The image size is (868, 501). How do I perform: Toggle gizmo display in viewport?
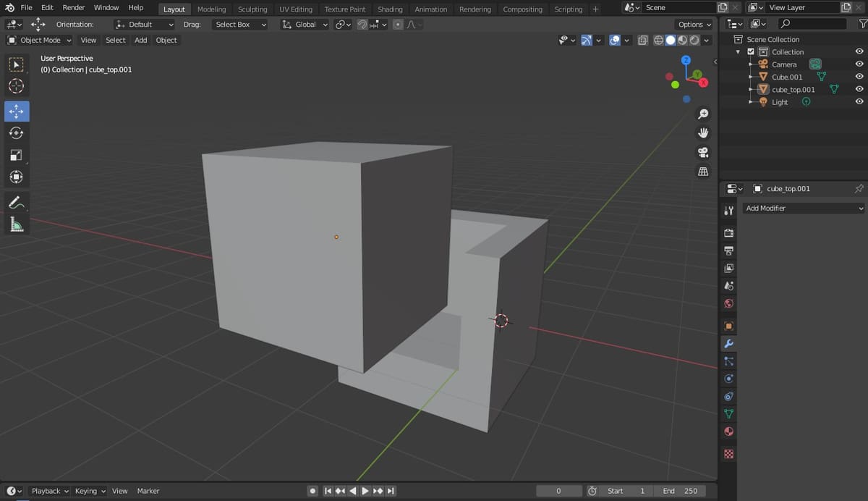(587, 41)
